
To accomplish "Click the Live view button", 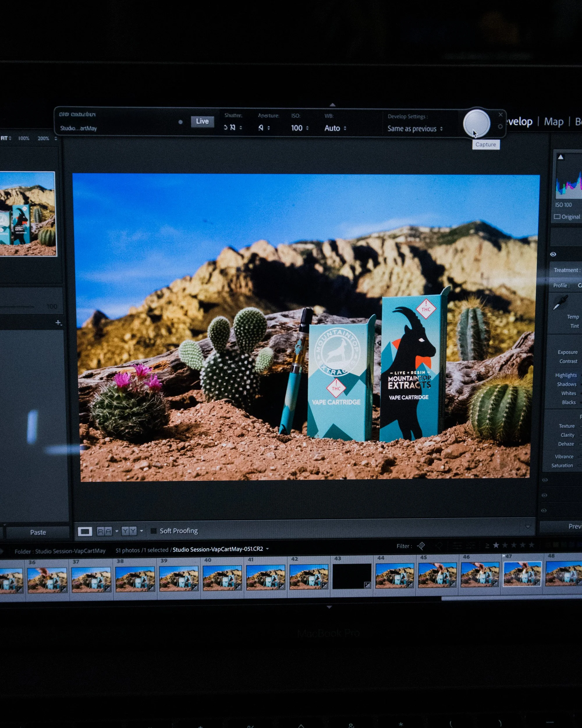I will pos(202,121).
